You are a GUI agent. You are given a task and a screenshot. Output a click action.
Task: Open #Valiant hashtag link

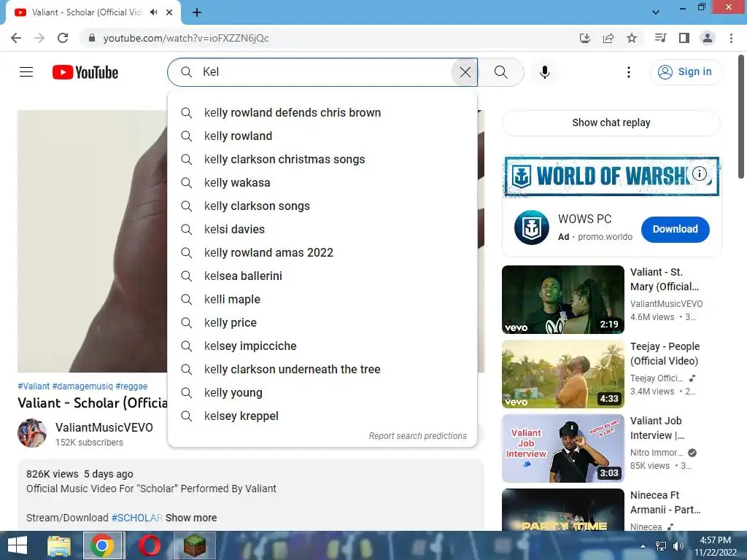[34, 386]
